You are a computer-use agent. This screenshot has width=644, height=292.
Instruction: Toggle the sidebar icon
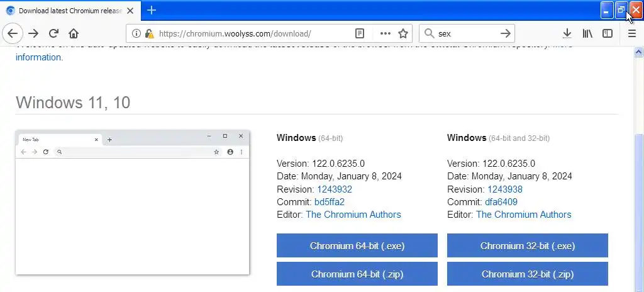pyautogui.click(x=608, y=33)
